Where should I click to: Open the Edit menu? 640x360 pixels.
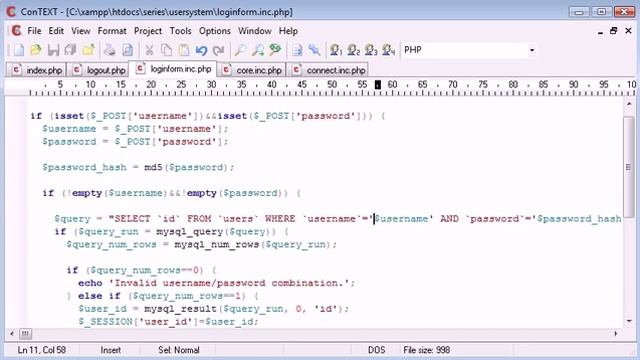pyautogui.click(x=56, y=31)
